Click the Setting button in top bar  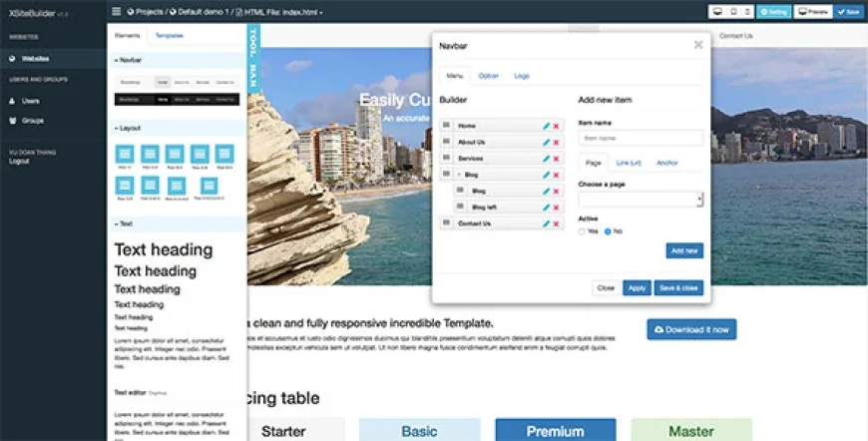click(x=774, y=12)
